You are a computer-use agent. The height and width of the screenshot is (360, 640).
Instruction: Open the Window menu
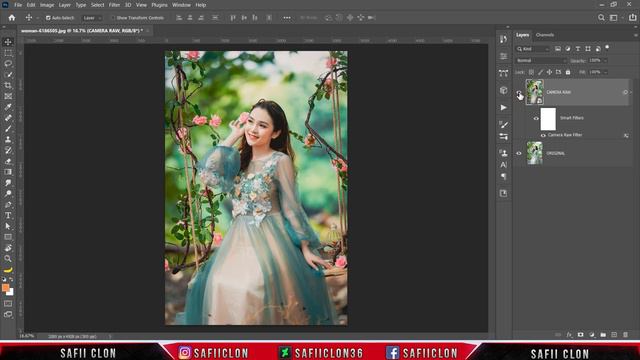click(x=181, y=5)
